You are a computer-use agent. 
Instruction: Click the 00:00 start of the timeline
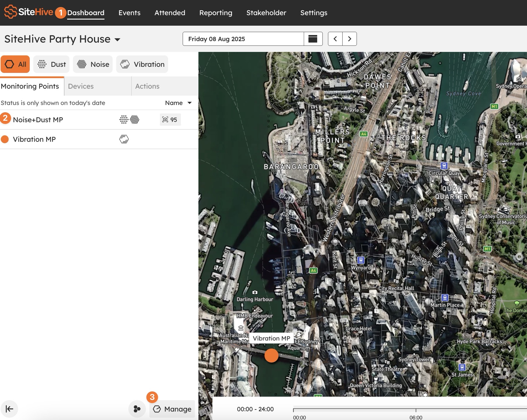point(294,410)
